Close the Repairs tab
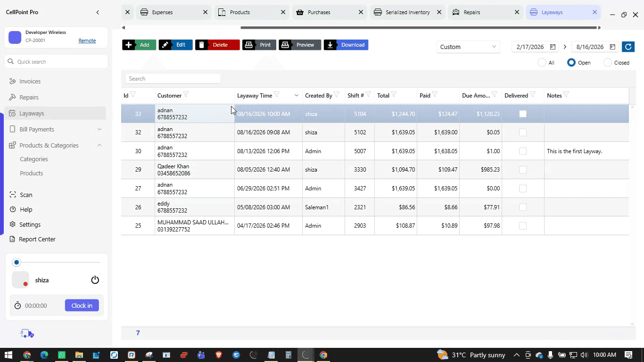644x362 pixels. click(x=517, y=12)
